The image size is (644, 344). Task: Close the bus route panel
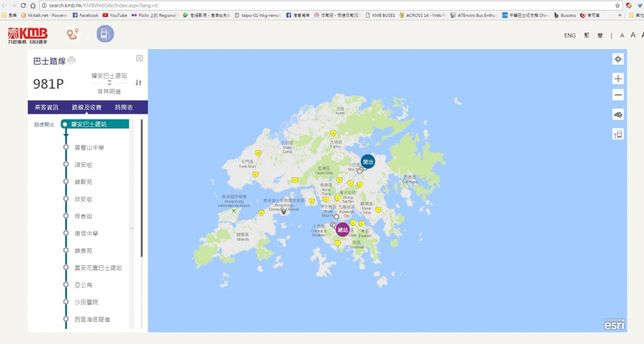pyautogui.click(x=140, y=58)
